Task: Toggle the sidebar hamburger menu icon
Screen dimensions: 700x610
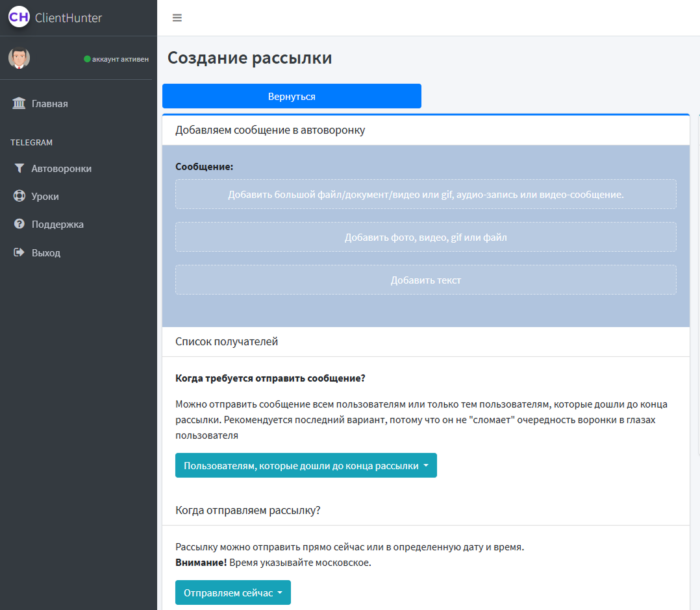Action: pyautogui.click(x=177, y=18)
